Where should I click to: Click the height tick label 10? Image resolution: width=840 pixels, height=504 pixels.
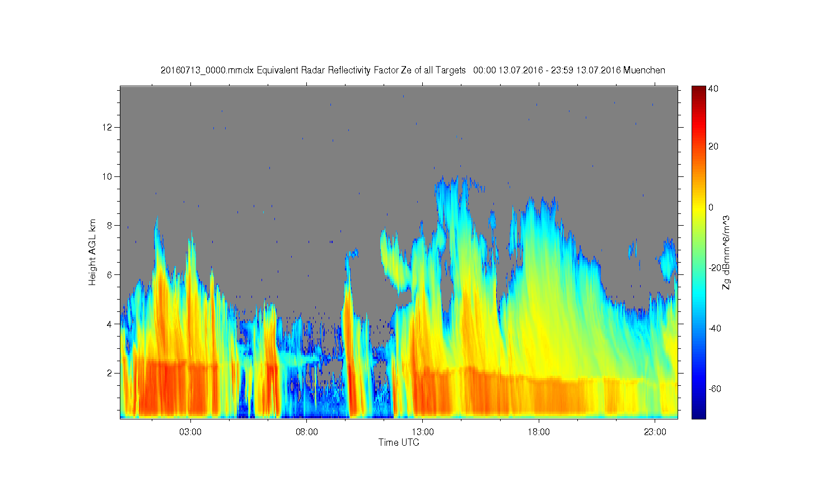click(108, 176)
